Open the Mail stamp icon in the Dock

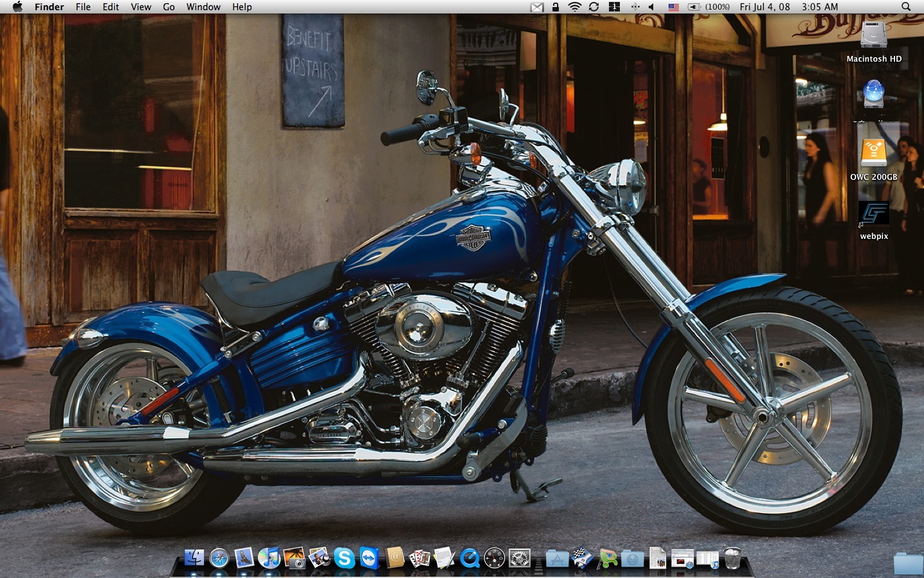[x=244, y=558]
